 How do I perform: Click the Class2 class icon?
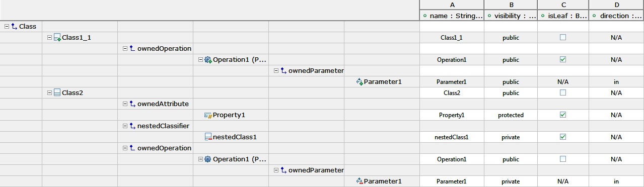[57, 93]
